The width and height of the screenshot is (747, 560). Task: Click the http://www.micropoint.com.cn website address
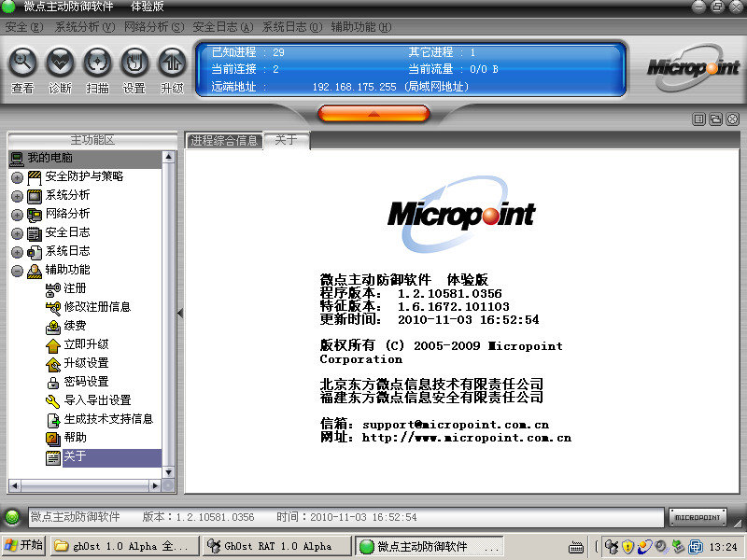(466, 438)
